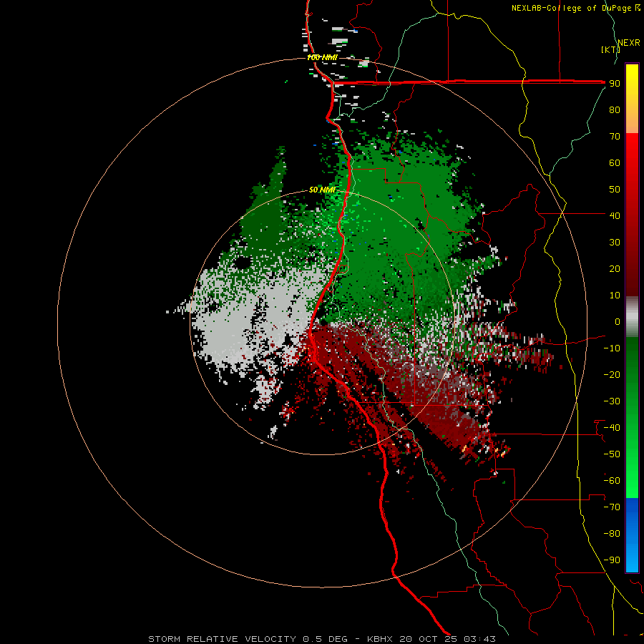
Task: Click the -60 value on velocity scale
Action: 612,481
